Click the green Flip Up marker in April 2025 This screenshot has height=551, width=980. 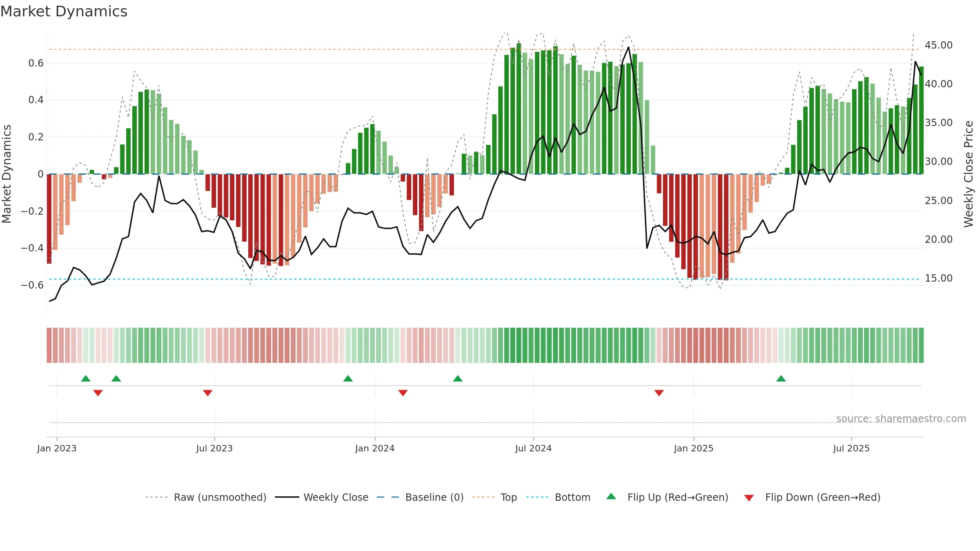point(781,378)
